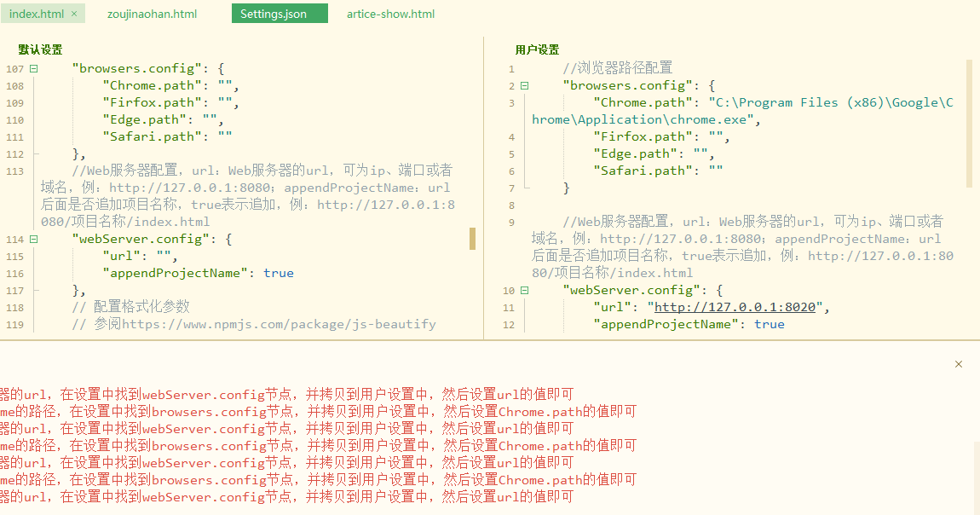
Task: Click the user settings vertical scrollbar
Action: [x=969, y=124]
